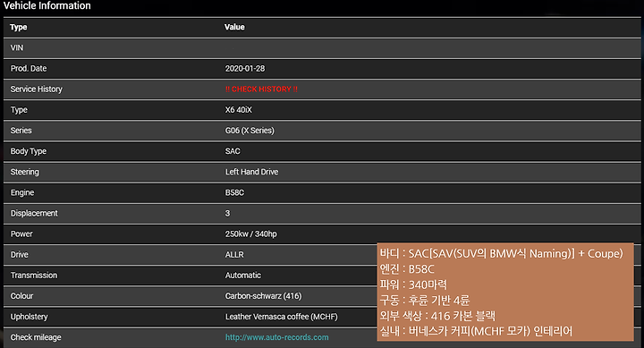Select the X6 40iX type value

(x=238, y=110)
